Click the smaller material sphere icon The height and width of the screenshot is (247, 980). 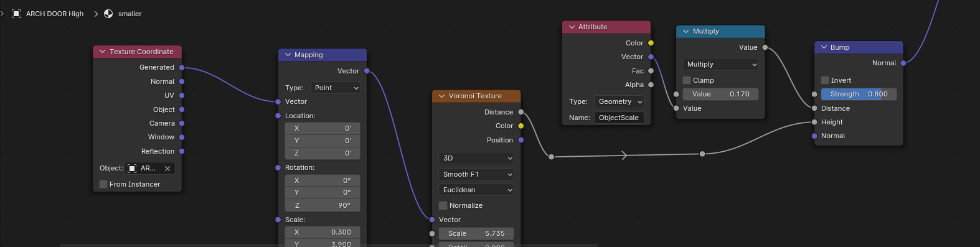click(x=108, y=14)
